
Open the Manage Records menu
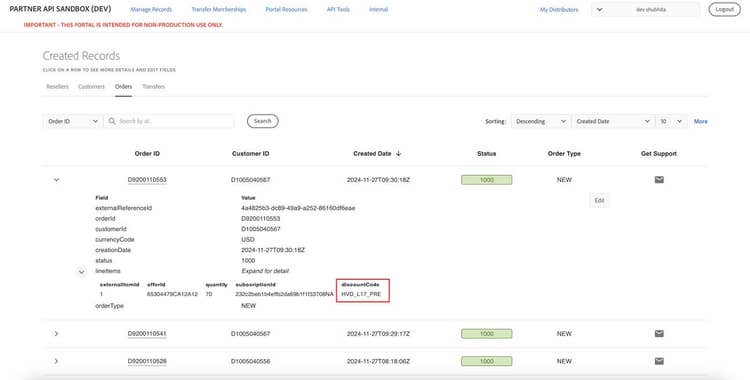pos(151,10)
